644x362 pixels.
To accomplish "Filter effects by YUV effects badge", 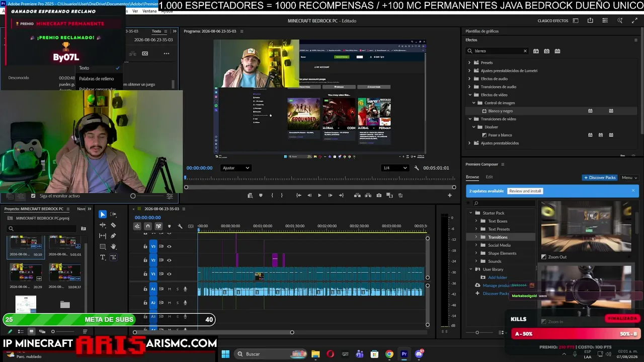I will point(557,51).
